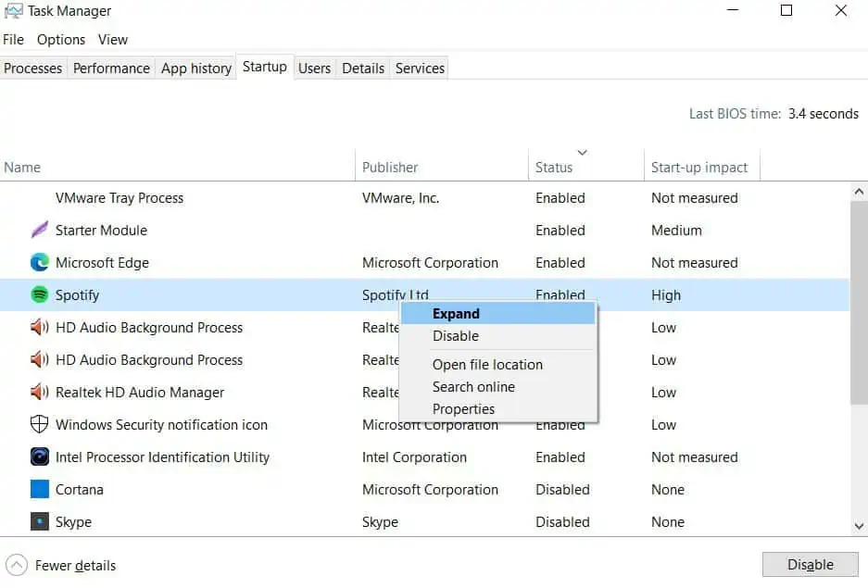Open the Services tab
This screenshot has height=588, width=868.
[420, 68]
